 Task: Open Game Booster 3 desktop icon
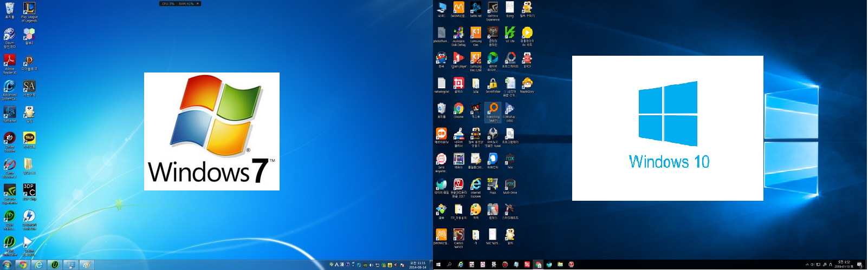pyautogui.click(x=10, y=168)
